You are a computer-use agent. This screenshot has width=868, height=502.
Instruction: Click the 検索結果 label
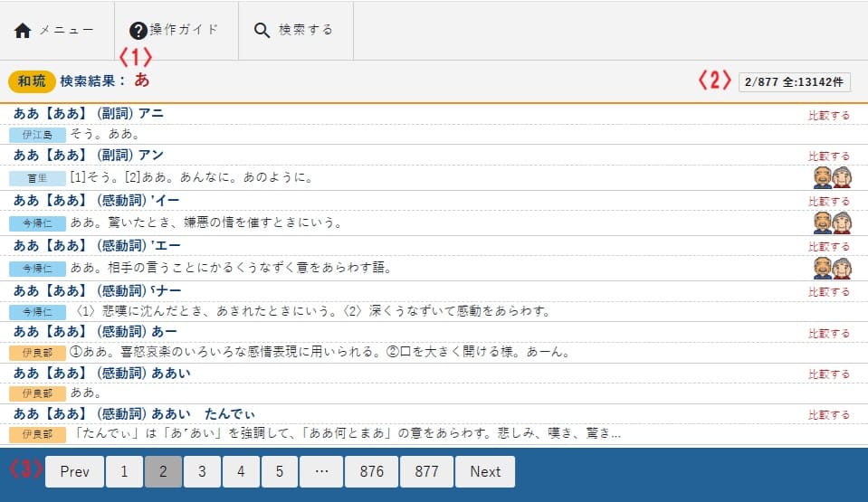pyautogui.click(x=93, y=81)
